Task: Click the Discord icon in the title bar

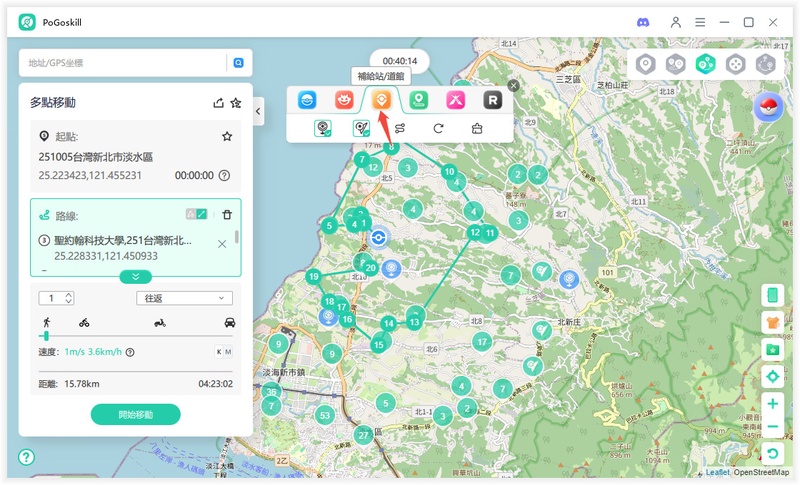Action: click(642, 22)
